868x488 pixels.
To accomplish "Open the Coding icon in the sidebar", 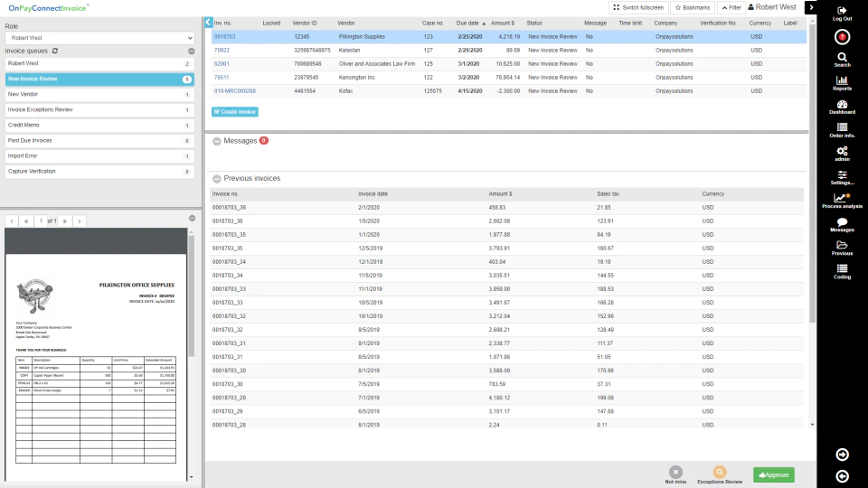I will [842, 272].
